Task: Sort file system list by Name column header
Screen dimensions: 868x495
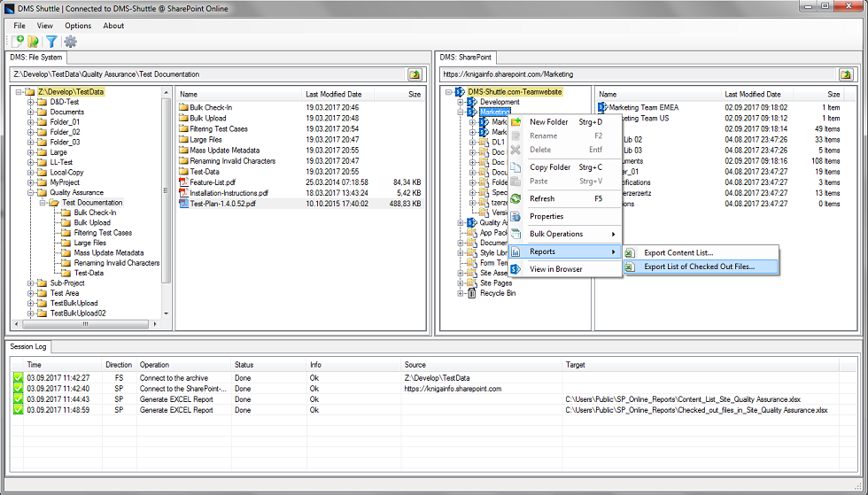Action: pyautogui.click(x=238, y=94)
